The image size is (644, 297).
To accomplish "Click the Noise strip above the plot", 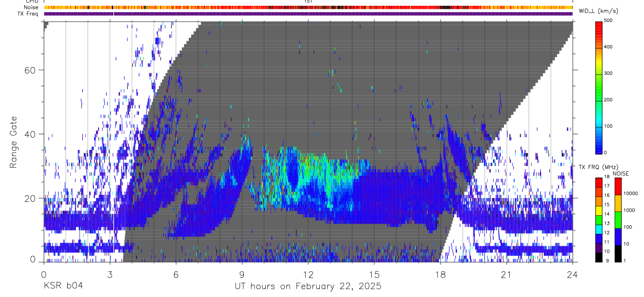I will (308, 7).
